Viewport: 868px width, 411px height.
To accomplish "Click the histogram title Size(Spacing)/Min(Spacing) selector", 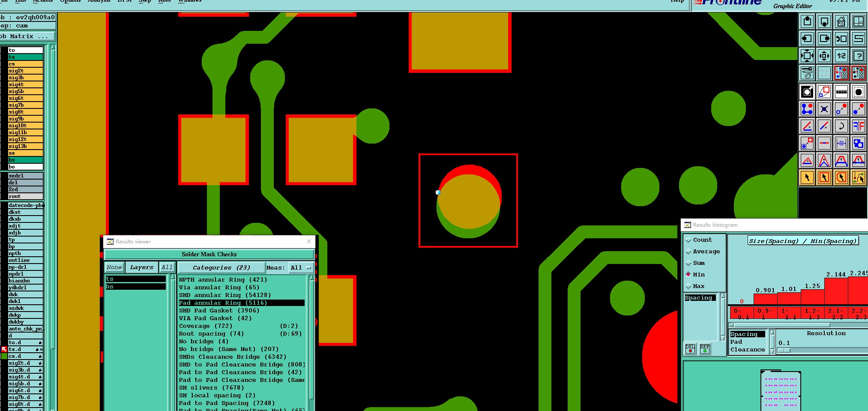I will [802, 241].
